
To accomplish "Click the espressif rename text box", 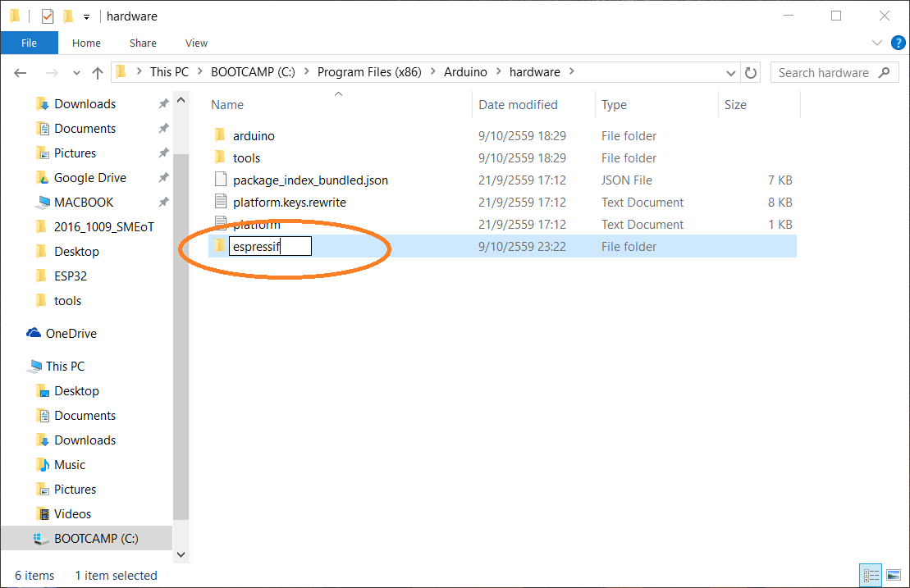I will point(271,247).
